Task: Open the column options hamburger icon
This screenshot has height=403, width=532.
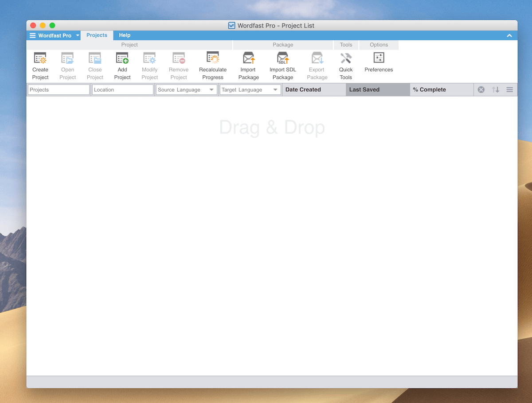Action: point(510,89)
